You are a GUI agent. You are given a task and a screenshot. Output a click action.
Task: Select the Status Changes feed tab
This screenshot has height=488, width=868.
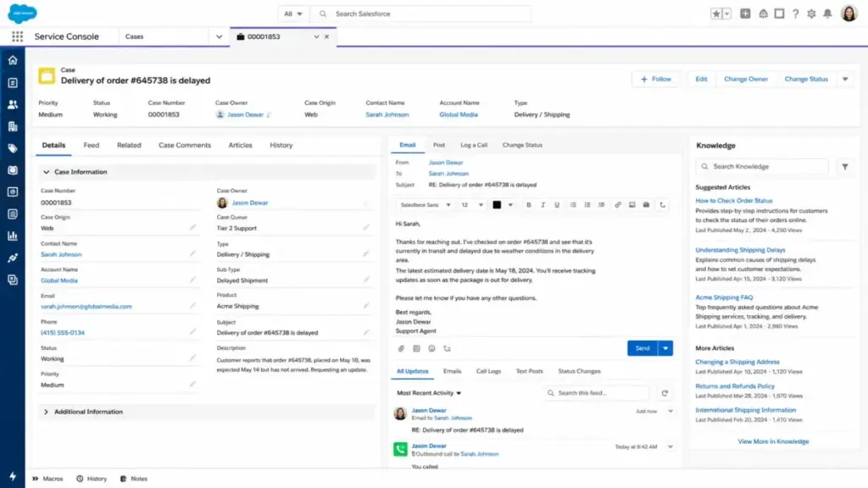click(579, 371)
